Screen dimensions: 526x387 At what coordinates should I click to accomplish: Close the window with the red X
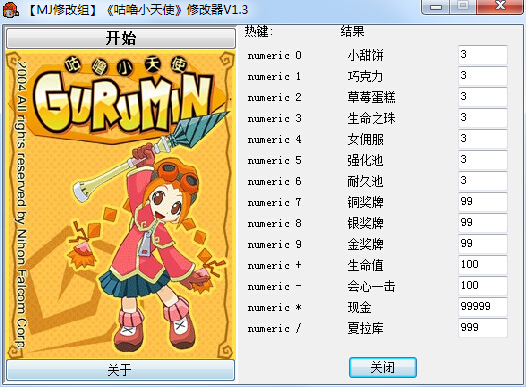coord(501,6)
